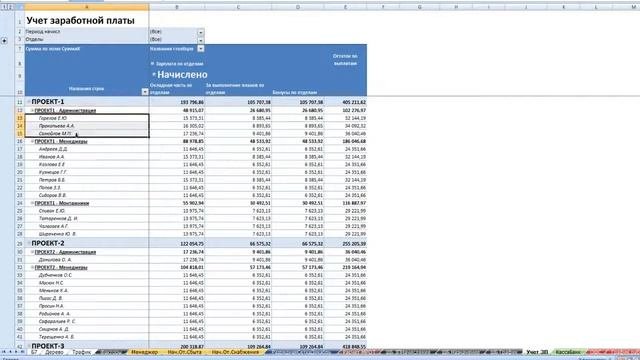Click the Петров Б.Б. cell

(x=87, y=180)
